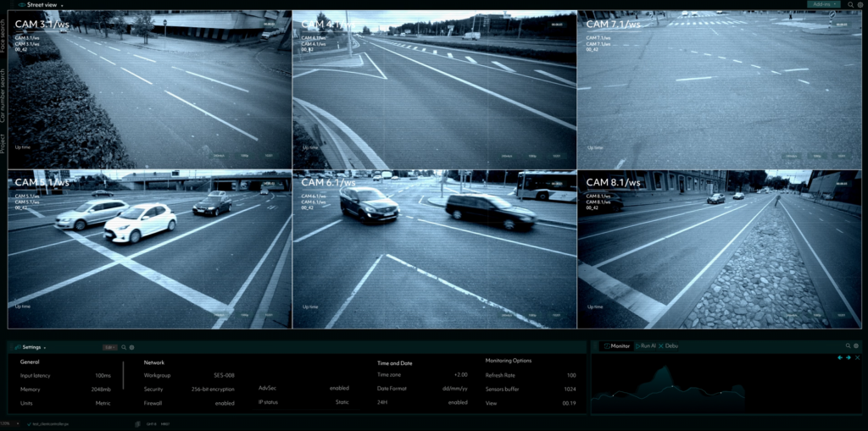The image size is (868, 431).
Task: Click the gear icon in Settings panel header
Action: (131, 347)
